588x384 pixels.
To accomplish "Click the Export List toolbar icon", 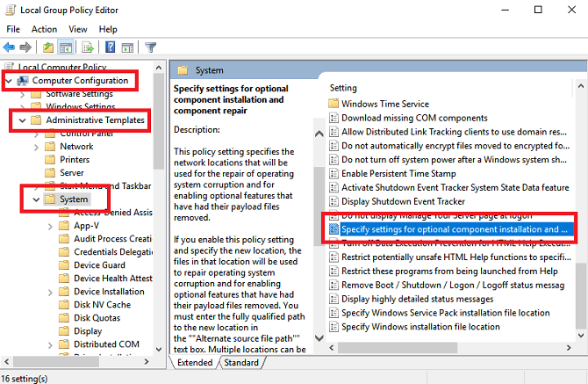I will tap(89, 47).
